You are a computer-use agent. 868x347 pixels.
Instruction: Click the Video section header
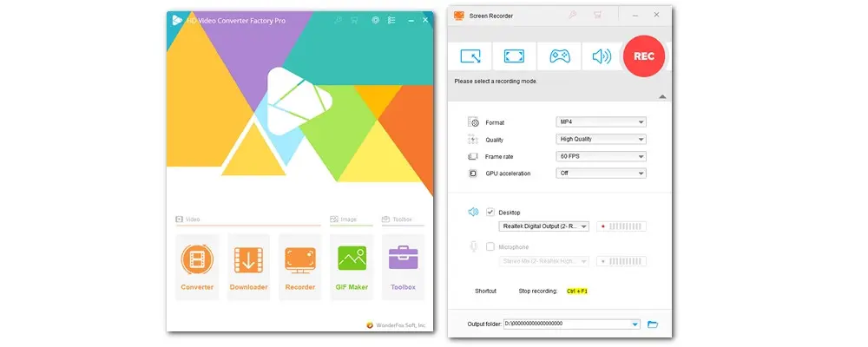[188, 219]
